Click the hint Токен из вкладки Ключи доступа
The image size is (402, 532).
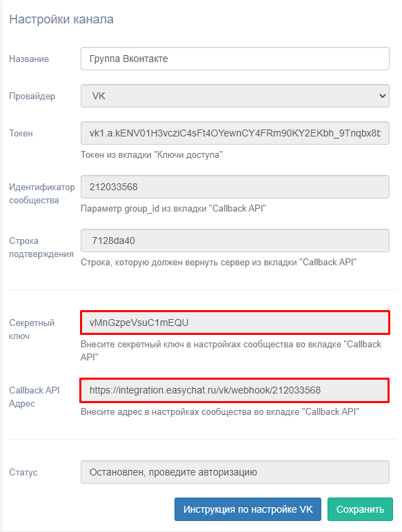pos(152,155)
